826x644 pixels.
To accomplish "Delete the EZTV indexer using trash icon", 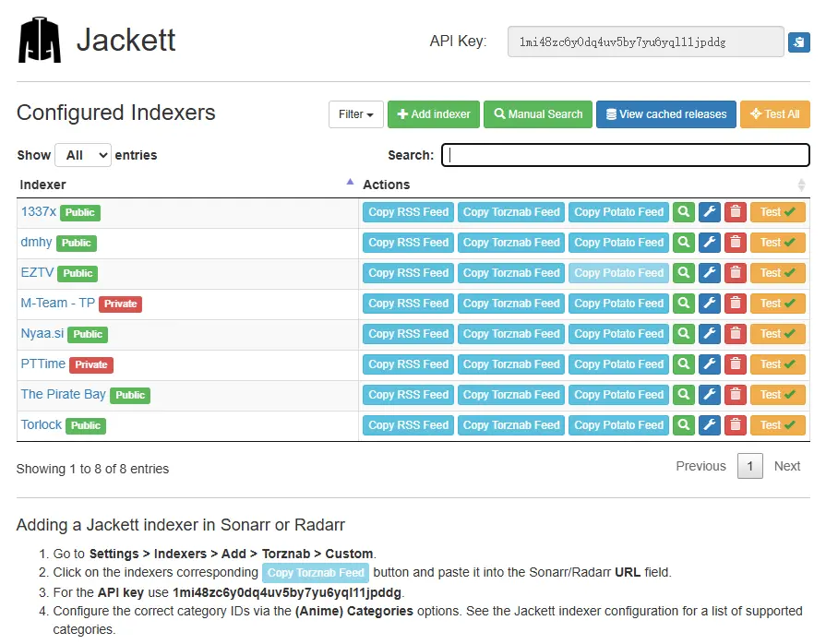I will (735, 273).
